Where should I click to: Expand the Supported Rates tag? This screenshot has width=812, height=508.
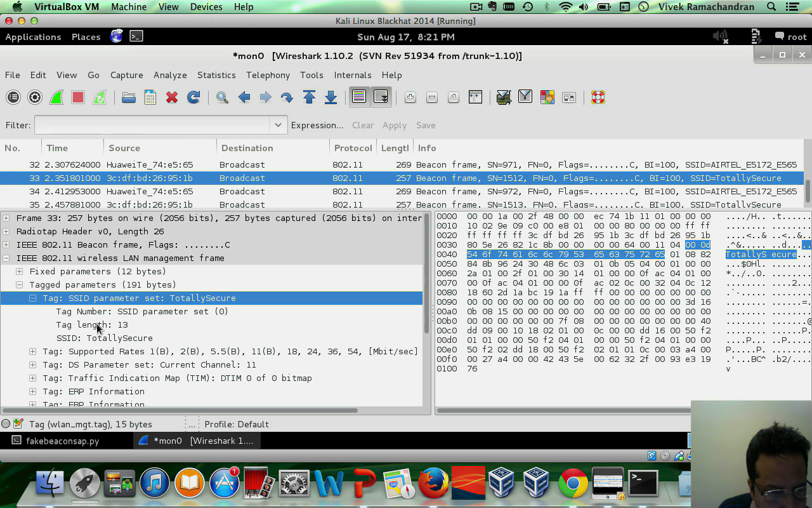pyautogui.click(x=33, y=351)
